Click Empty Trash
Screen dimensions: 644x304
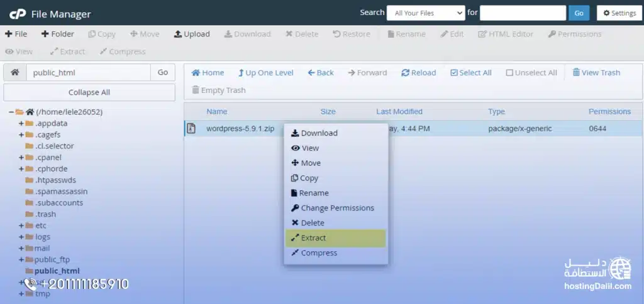point(218,90)
